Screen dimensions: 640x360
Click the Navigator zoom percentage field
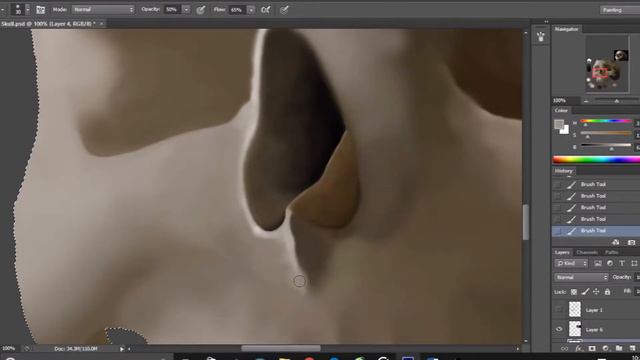point(565,100)
